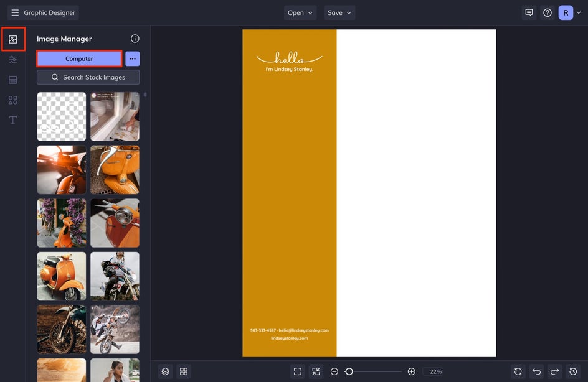Viewport: 588px width, 382px height.
Task: Select the 'hello' script text on canvas
Action: [x=289, y=58]
